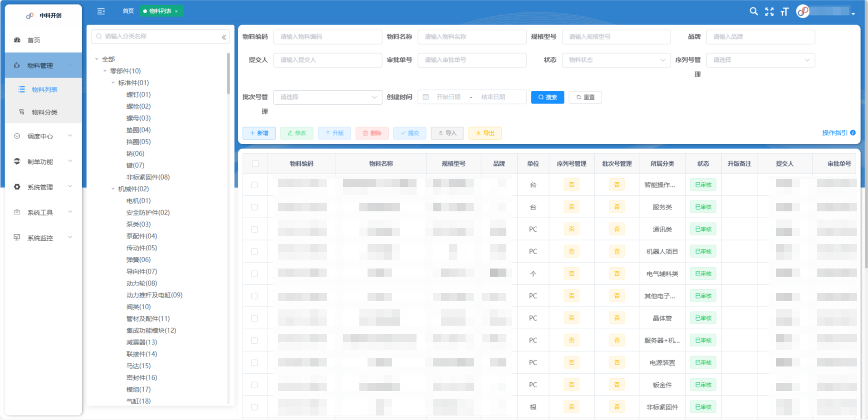Check the row for 晶体管 category

pyautogui.click(x=255, y=318)
